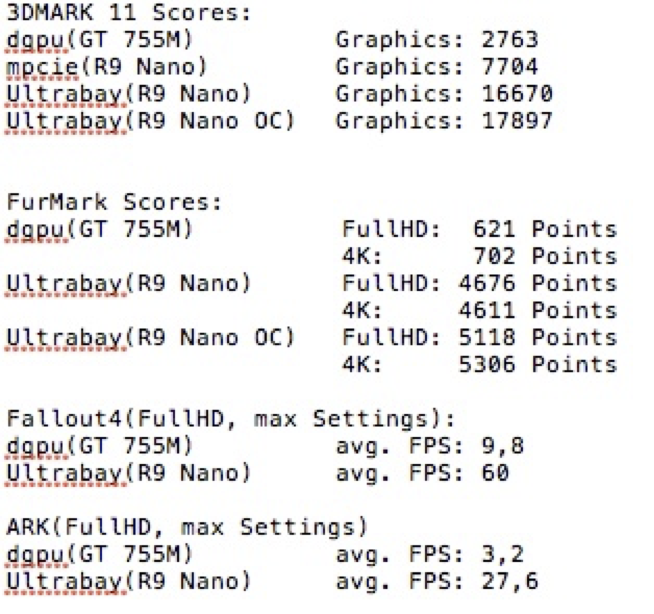Click the ARK avg. FPS value 27,6
The height and width of the screenshot is (614, 654).
(510, 582)
